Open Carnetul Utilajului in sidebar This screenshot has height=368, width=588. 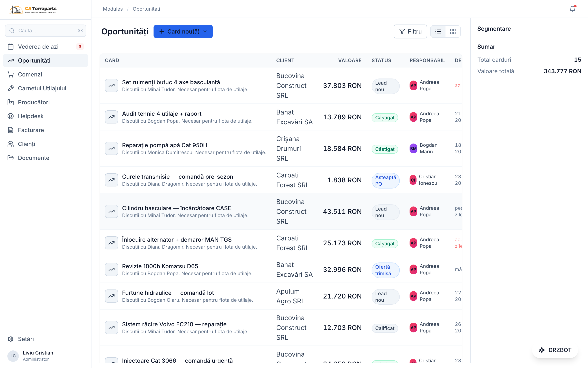[x=46, y=88]
